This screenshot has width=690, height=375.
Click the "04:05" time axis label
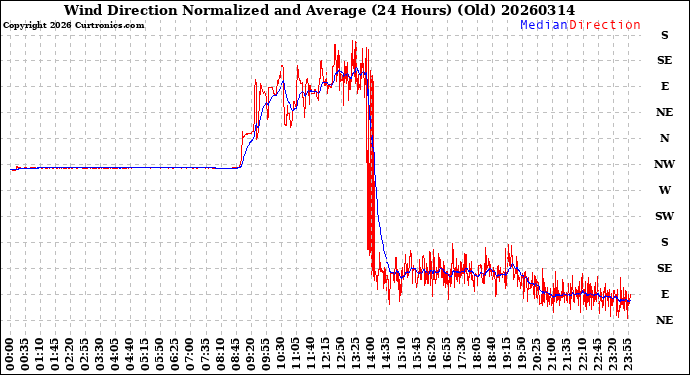tap(115, 355)
